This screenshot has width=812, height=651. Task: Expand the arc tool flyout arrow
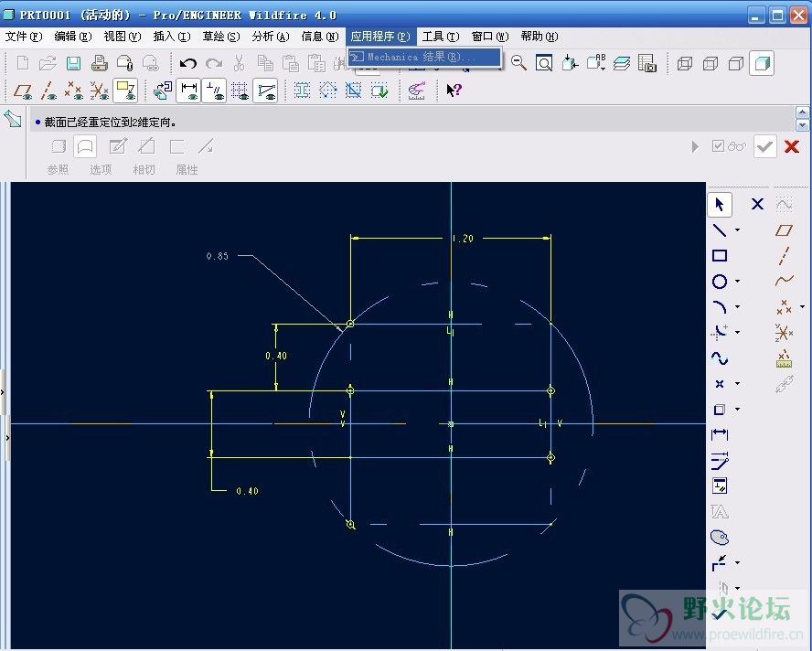pyautogui.click(x=738, y=306)
